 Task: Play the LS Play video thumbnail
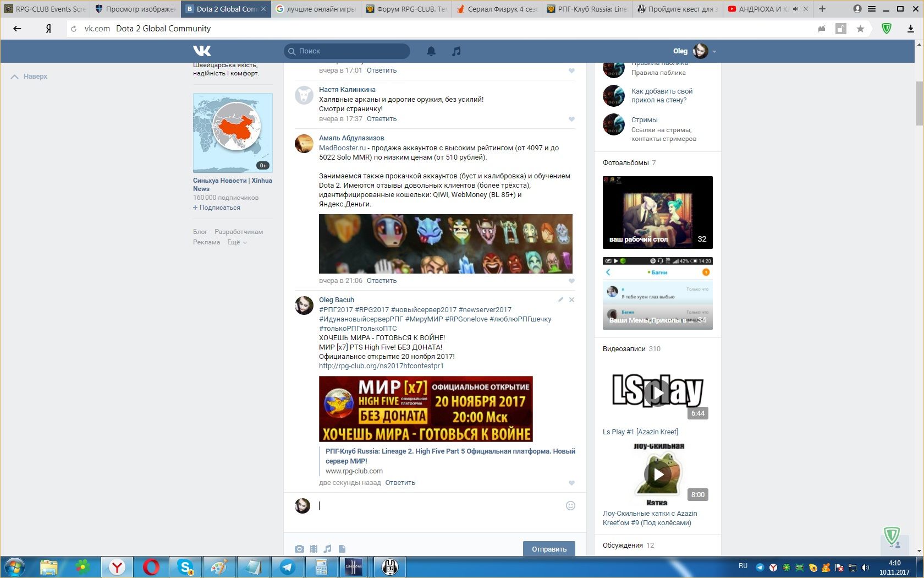[658, 391]
